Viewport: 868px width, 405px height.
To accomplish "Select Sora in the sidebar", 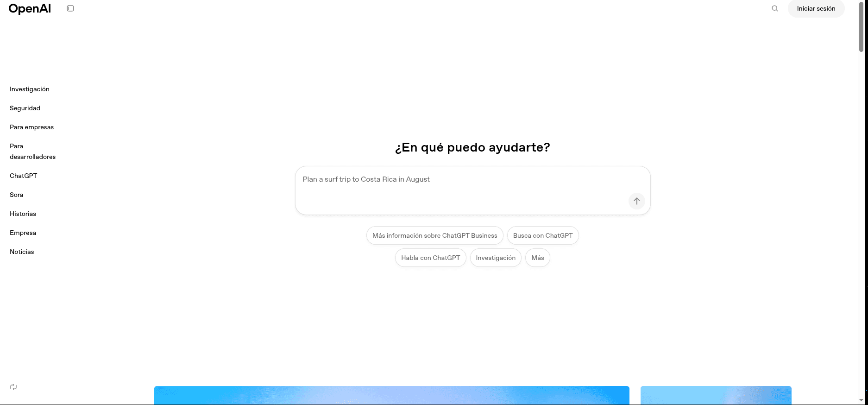I will coord(17,195).
